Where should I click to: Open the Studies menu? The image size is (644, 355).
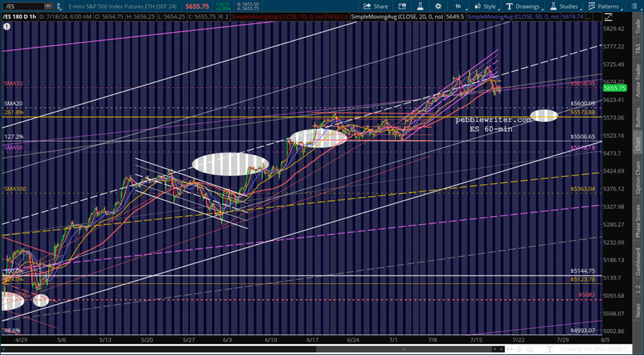point(564,6)
